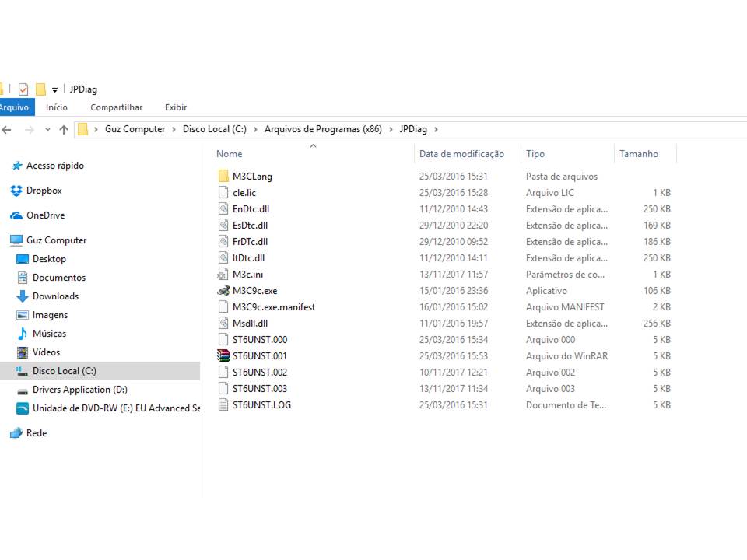The width and height of the screenshot is (747, 560).
Task: Click the M3CLang folder icon
Action: pos(223,177)
